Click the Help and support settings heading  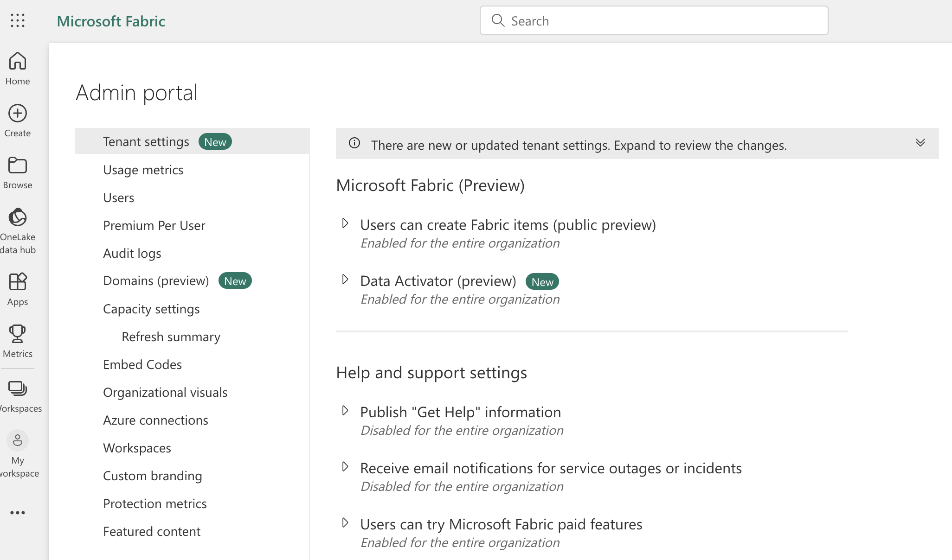click(x=431, y=373)
